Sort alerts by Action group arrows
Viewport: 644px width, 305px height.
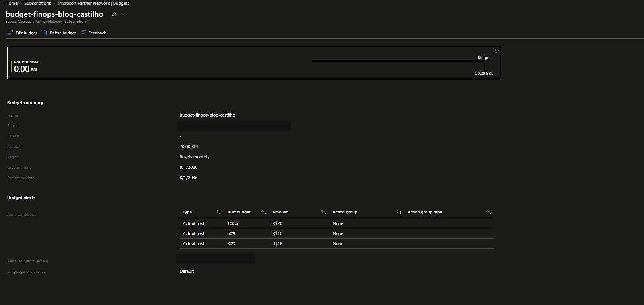tap(399, 212)
